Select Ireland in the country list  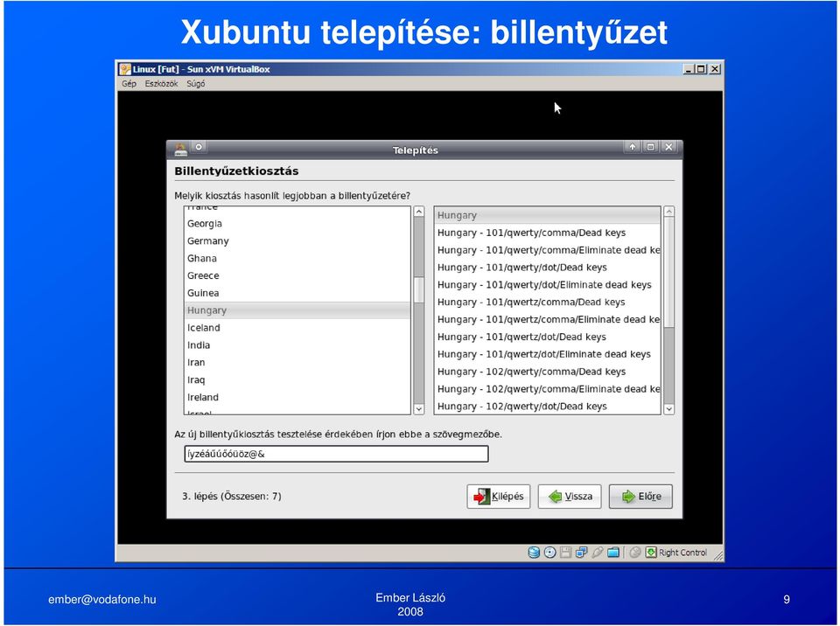[x=297, y=397]
